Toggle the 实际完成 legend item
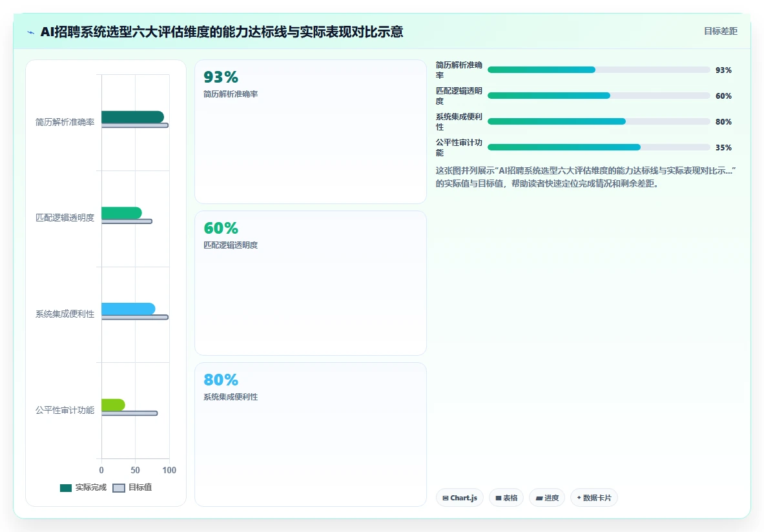 [x=83, y=487]
